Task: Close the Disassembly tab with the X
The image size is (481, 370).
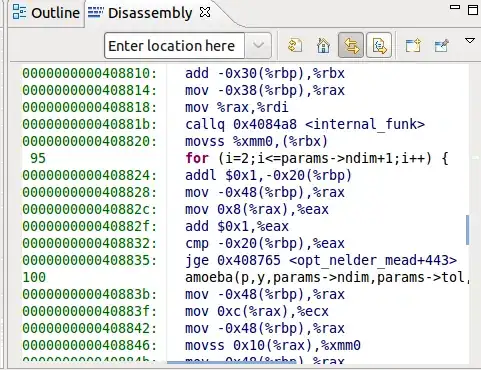Action: click(205, 13)
